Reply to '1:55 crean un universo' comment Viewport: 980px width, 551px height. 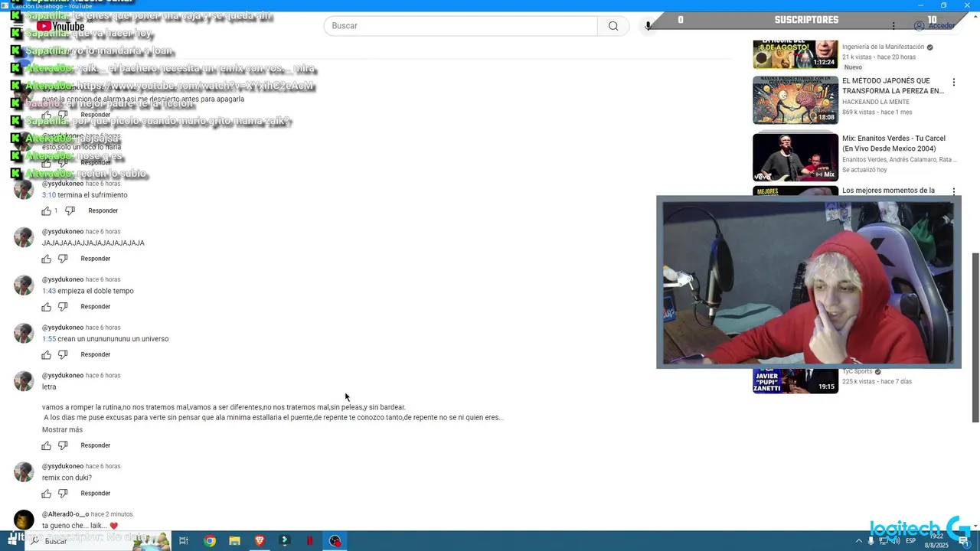point(96,355)
